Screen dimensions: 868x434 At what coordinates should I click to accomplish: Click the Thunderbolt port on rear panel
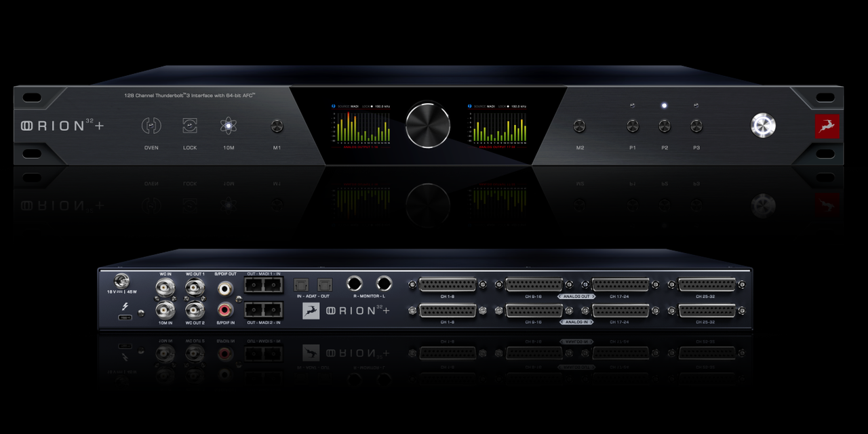pyautogui.click(x=125, y=317)
